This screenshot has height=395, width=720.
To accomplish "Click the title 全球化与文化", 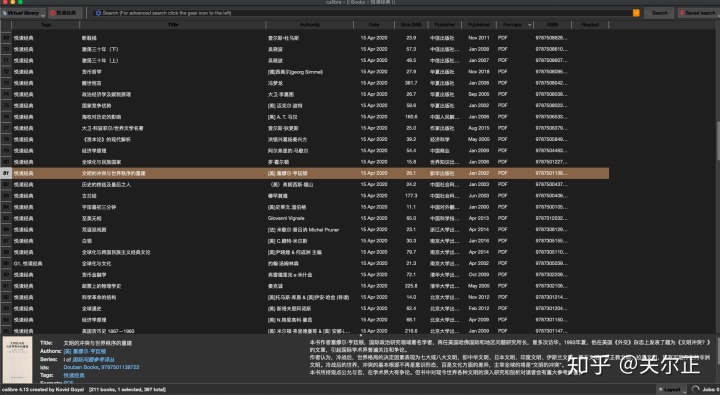I will (x=96, y=264).
